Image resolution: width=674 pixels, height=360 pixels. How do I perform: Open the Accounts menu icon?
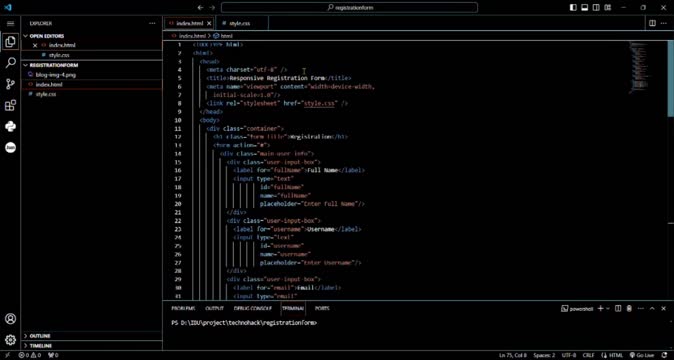pyautogui.click(x=10, y=319)
